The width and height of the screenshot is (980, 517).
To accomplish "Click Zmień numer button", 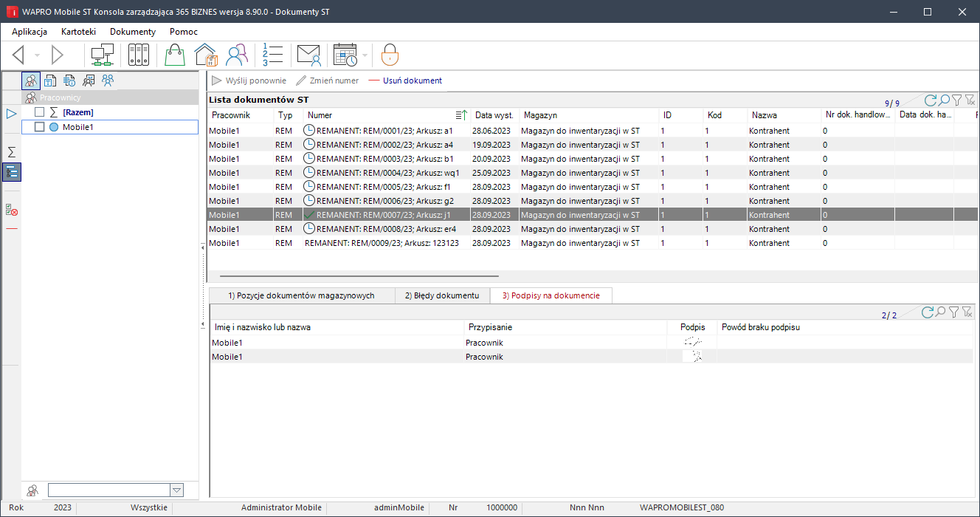I will pyautogui.click(x=328, y=81).
